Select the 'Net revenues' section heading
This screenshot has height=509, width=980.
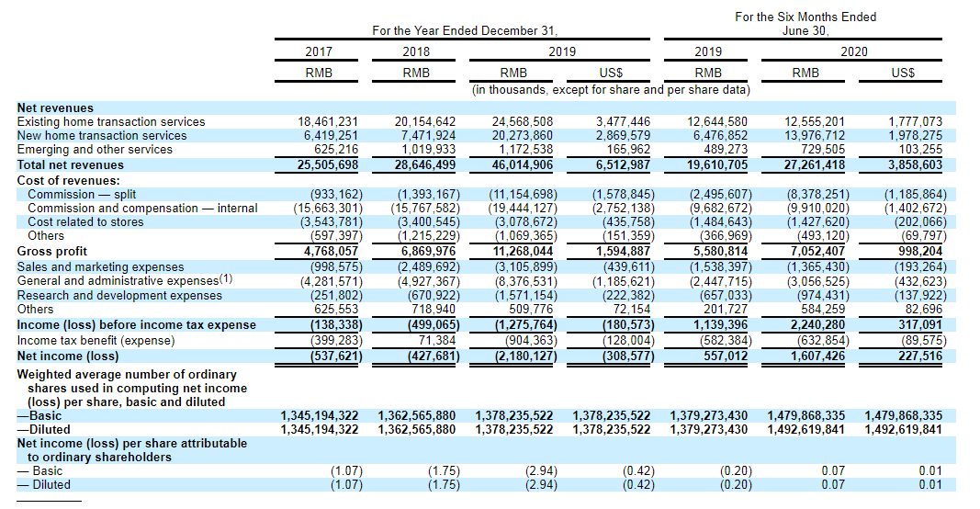click(x=55, y=108)
